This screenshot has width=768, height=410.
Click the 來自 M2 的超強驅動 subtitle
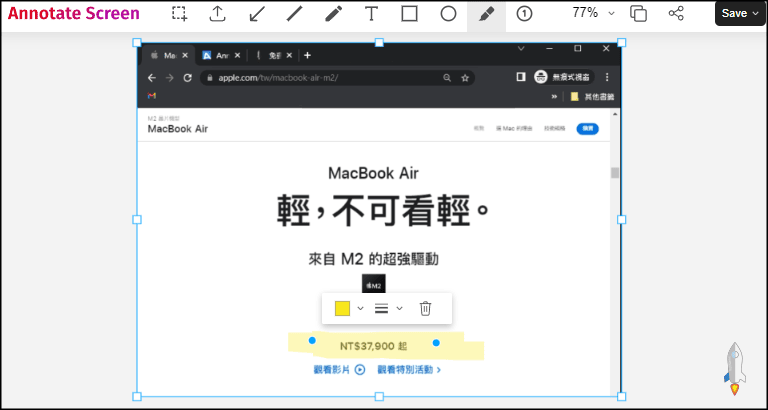[x=374, y=259]
